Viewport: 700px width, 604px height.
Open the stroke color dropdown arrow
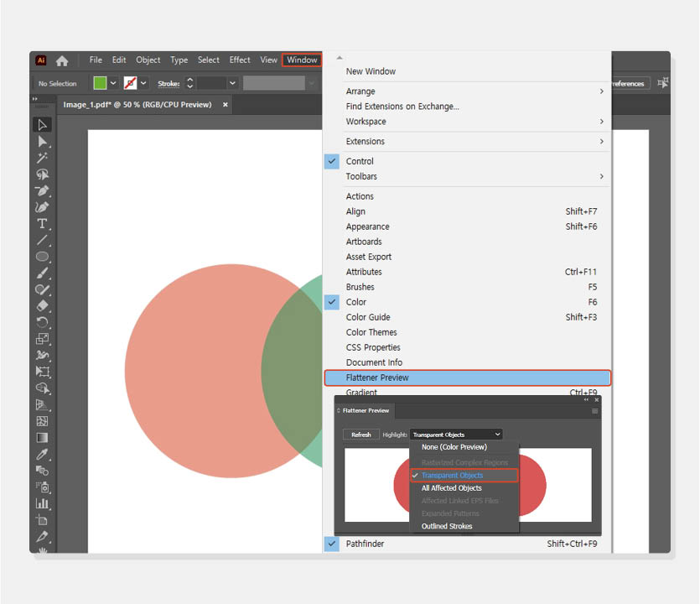(143, 83)
